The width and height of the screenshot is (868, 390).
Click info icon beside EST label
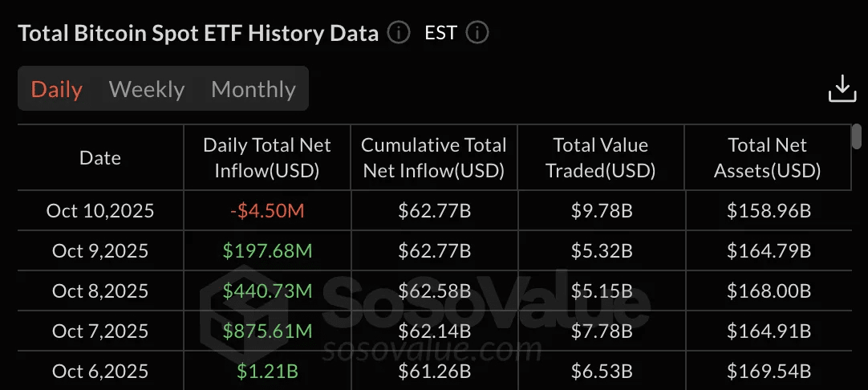[x=477, y=33]
